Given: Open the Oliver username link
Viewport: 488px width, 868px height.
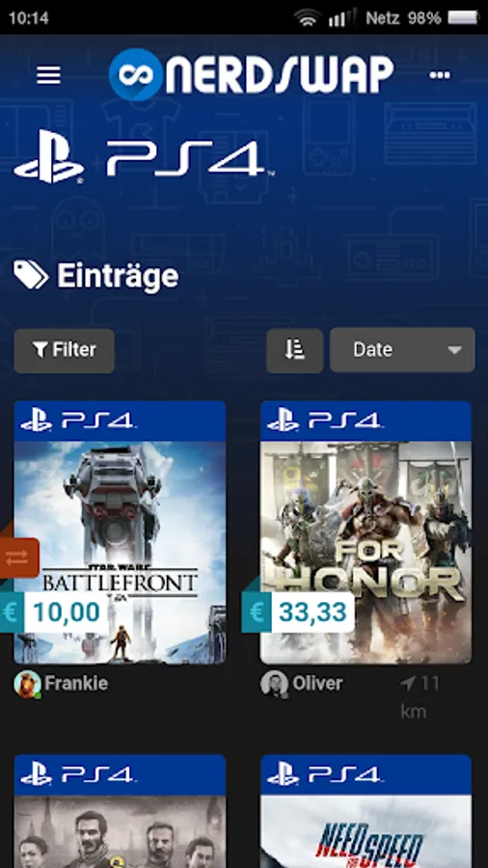Looking at the screenshot, I should (317, 683).
